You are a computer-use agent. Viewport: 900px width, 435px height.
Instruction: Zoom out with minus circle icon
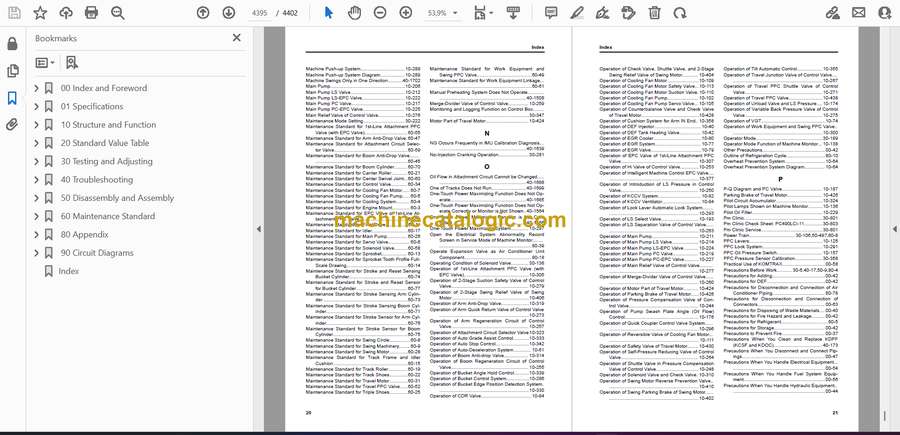380,13
